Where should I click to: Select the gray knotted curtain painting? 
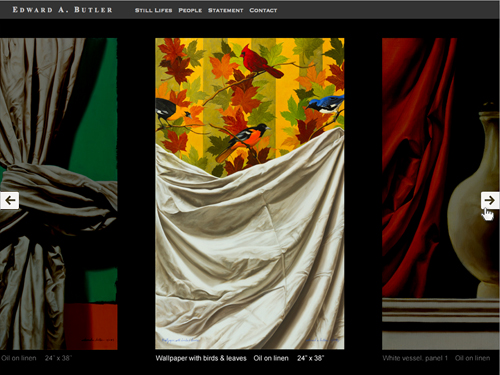coord(59,193)
